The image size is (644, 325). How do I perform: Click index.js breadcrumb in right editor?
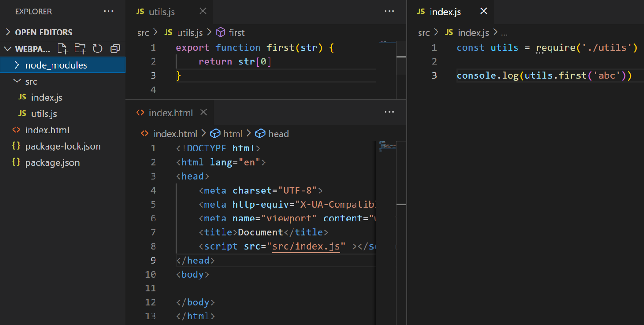(x=473, y=33)
